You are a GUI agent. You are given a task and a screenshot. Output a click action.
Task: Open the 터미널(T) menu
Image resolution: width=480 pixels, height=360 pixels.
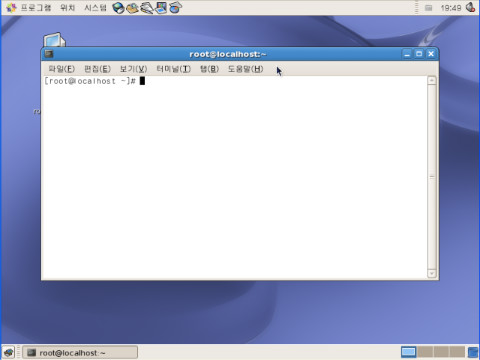pos(174,69)
